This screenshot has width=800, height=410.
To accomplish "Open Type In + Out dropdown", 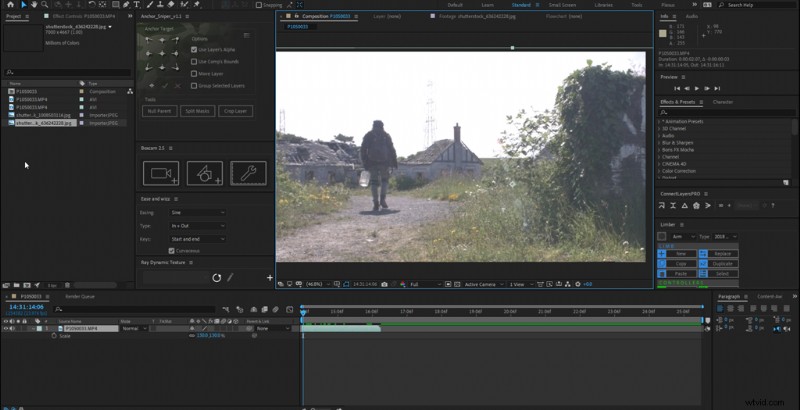I will (197, 226).
